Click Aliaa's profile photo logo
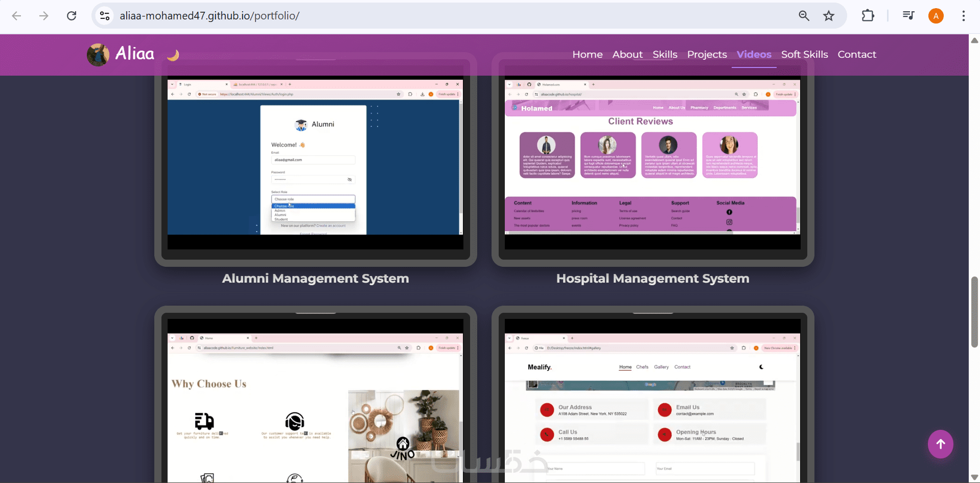 pyautogui.click(x=98, y=55)
